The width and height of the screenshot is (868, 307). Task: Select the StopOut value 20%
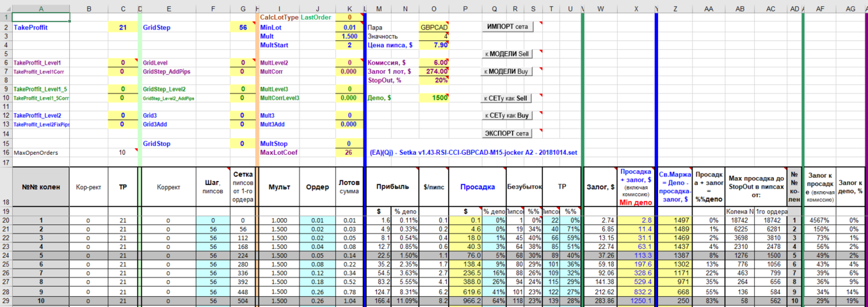pos(433,80)
